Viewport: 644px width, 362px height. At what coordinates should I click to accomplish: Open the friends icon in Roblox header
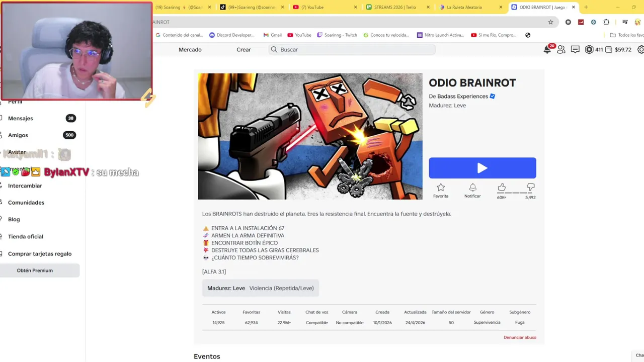pos(561,49)
